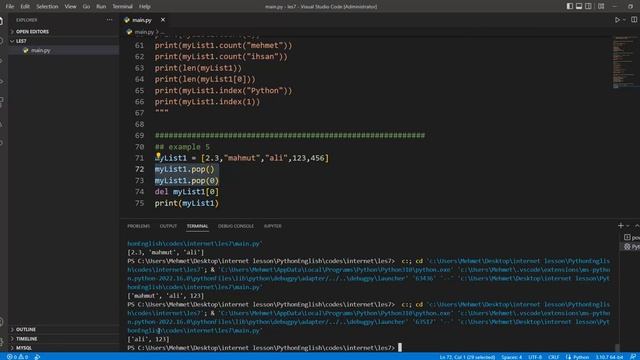Open the Run menu

tap(101, 7)
